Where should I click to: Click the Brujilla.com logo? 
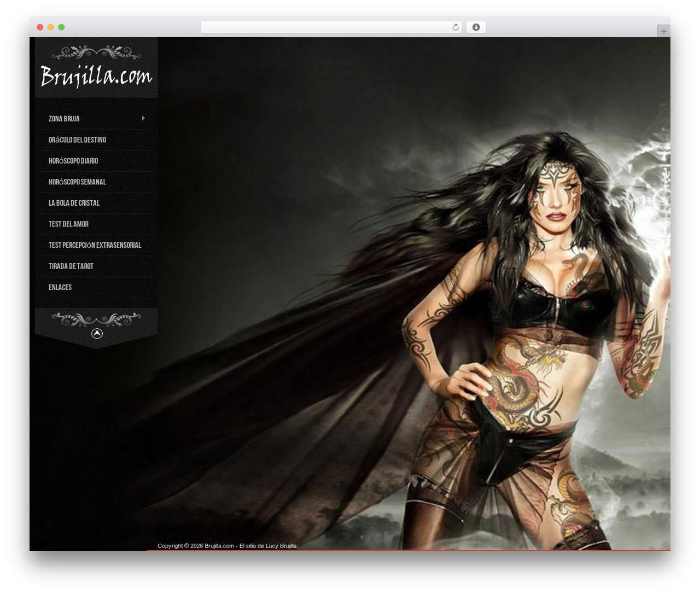coord(96,75)
